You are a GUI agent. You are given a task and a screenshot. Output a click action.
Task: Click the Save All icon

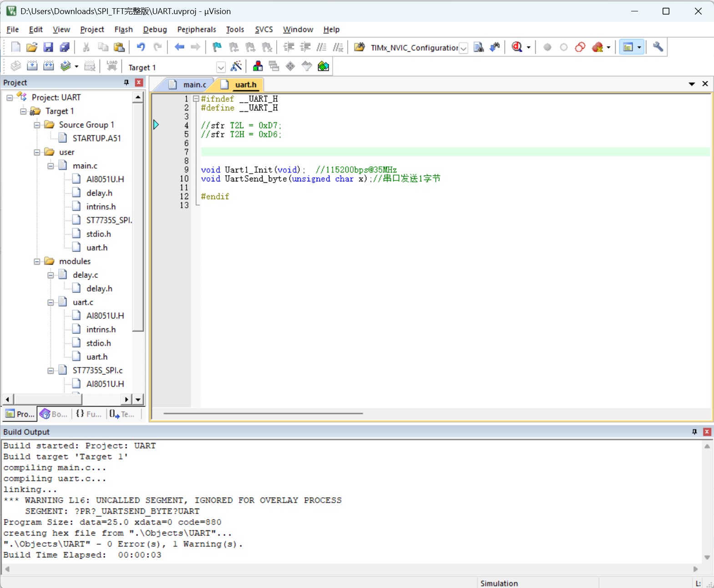[65, 47]
